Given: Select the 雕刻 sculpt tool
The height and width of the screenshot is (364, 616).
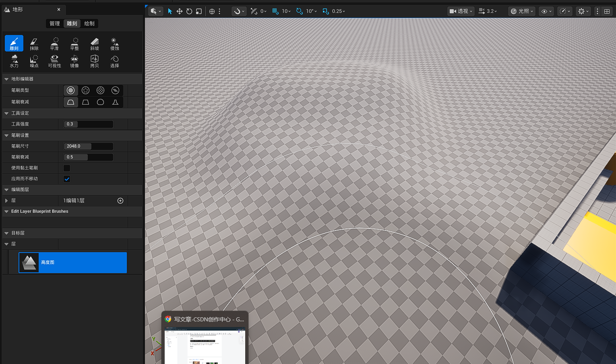Looking at the screenshot, I should tap(14, 43).
